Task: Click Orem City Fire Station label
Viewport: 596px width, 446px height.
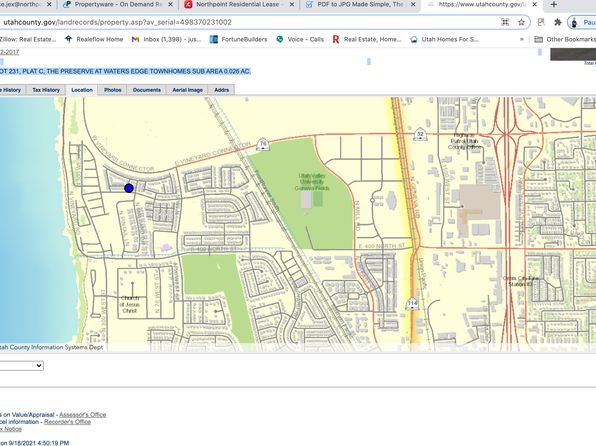Action: point(520,281)
